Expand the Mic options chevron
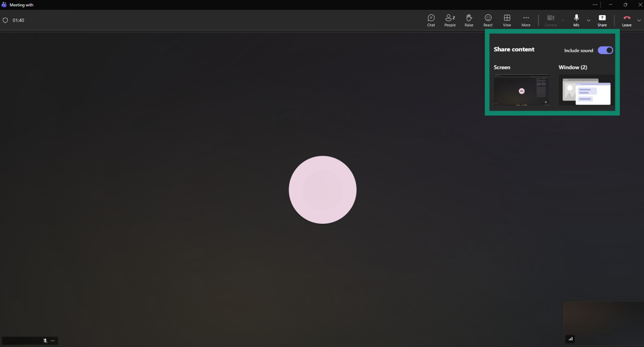 589,21
